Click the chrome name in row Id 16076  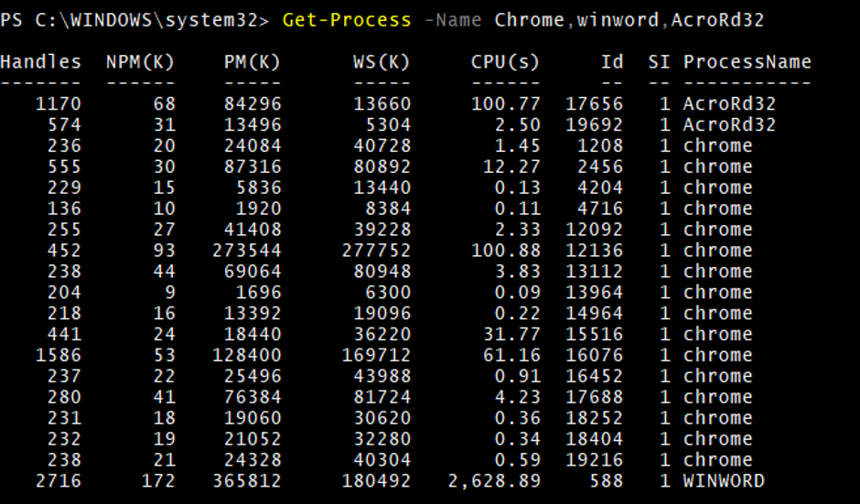pos(718,356)
